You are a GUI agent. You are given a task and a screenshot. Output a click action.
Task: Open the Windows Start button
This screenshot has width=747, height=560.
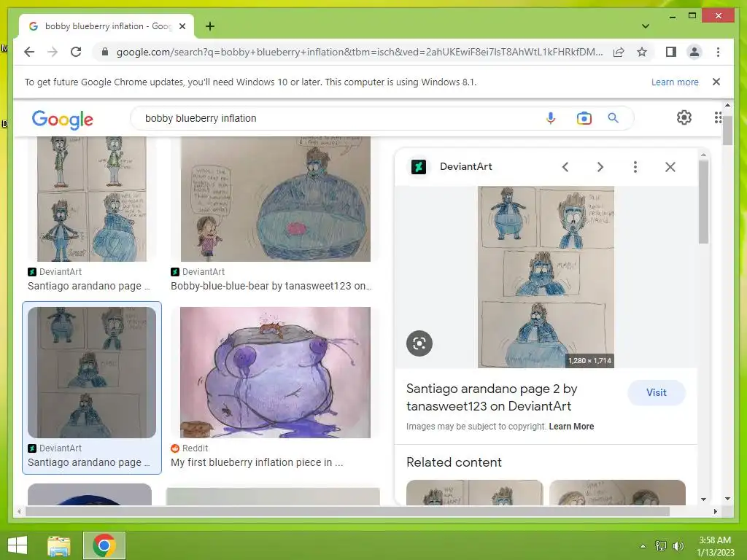(x=18, y=545)
